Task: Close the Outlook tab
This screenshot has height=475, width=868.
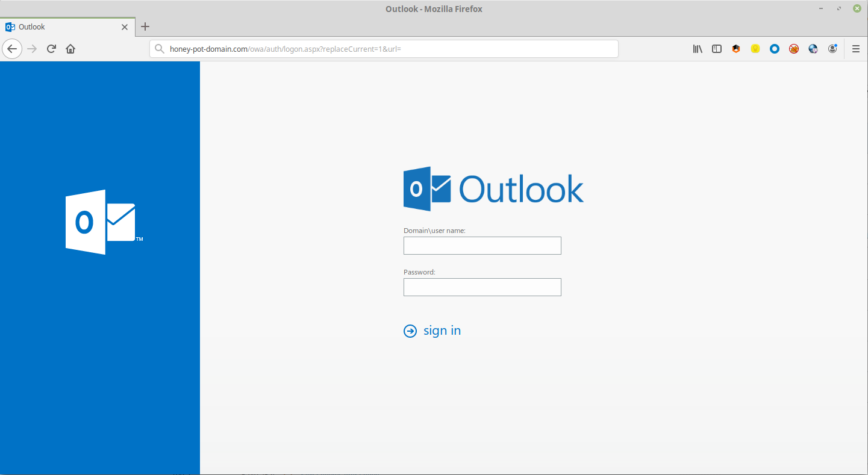Action: [x=125, y=27]
